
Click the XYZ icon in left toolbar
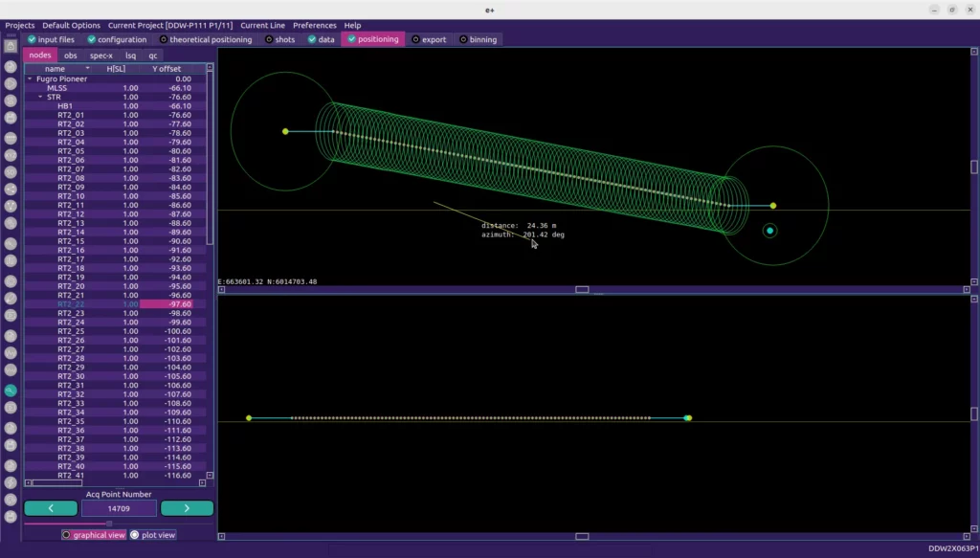11,154
